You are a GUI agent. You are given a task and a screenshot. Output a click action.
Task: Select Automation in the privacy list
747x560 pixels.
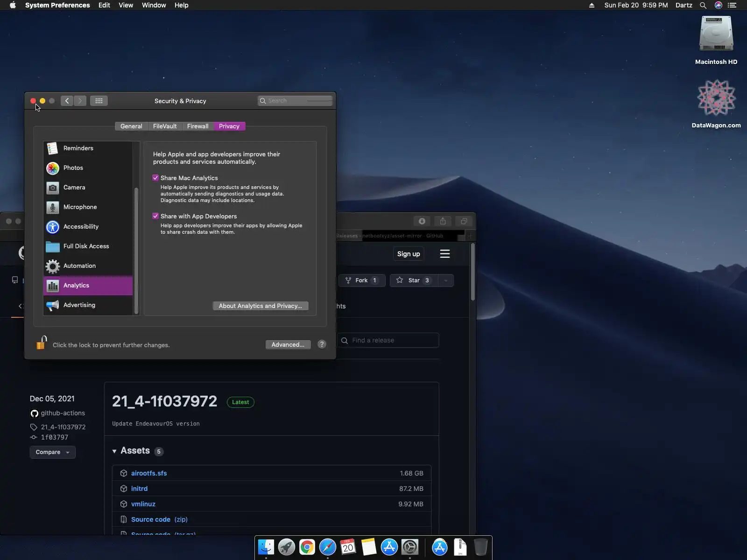pos(88,266)
